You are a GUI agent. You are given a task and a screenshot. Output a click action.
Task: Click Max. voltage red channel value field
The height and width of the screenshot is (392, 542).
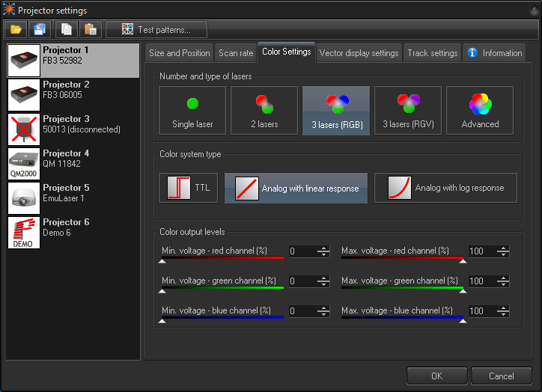[x=483, y=251]
